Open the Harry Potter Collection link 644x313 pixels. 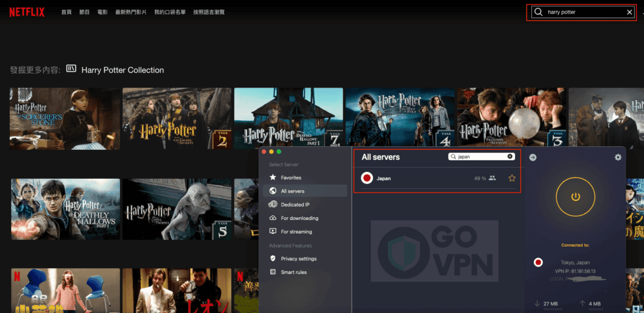pyautogui.click(x=123, y=71)
